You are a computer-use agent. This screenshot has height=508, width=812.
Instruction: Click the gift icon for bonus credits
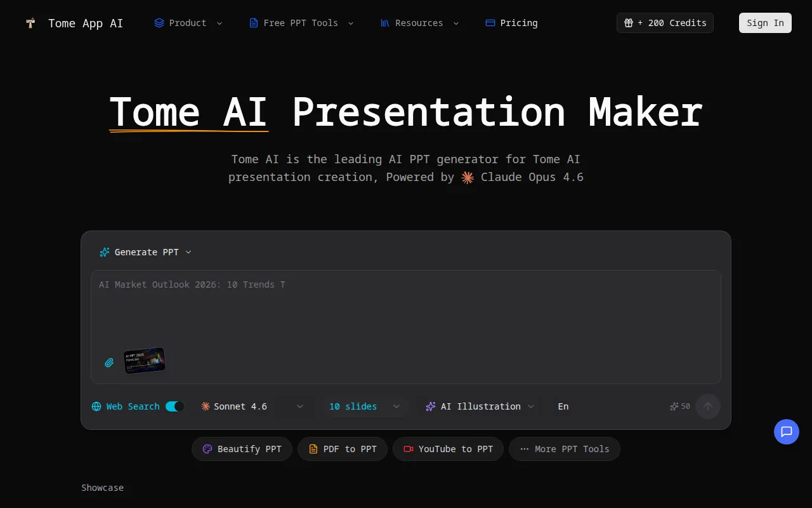(x=629, y=23)
